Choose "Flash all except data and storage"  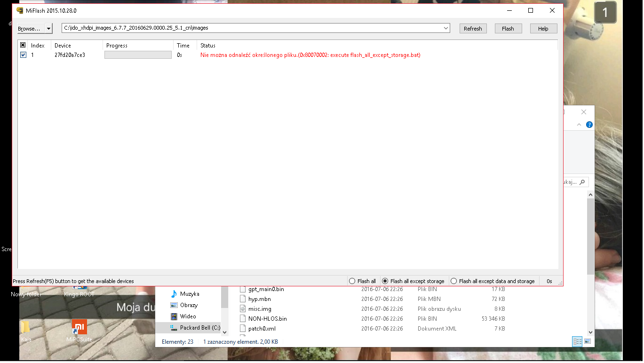click(454, 281)
